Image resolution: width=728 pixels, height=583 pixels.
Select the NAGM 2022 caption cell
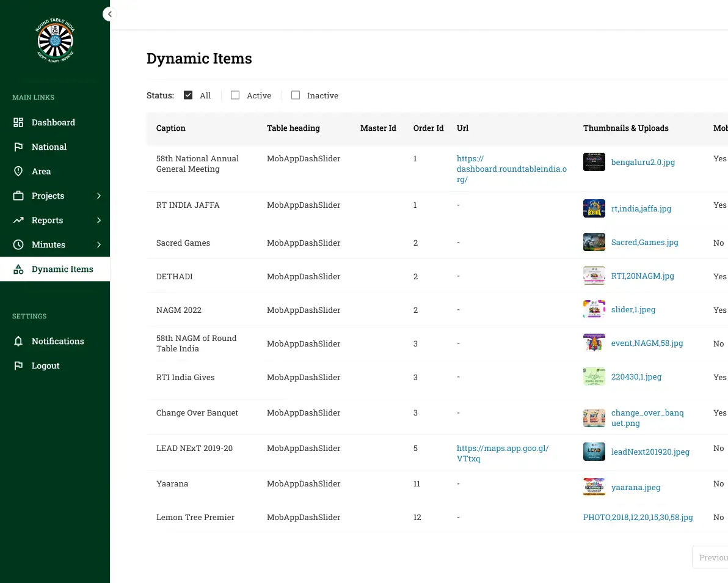pyautogui.click(x=179, y=310)
